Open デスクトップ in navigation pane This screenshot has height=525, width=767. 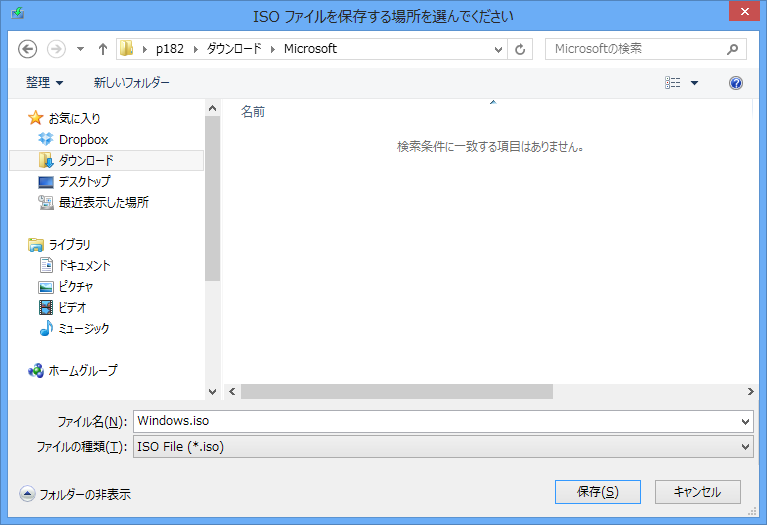pyautogui.click(x=85, y=182)
